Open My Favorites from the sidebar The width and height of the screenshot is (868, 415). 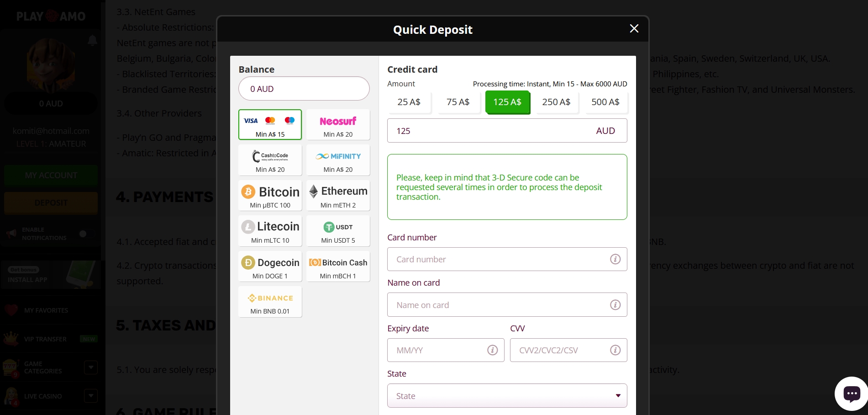pos(46,310)
